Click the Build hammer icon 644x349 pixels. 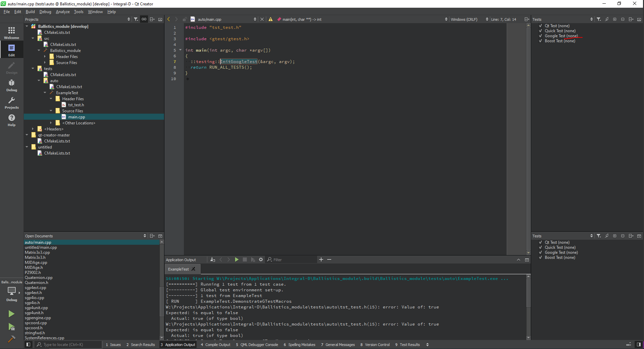[x=11, y=339]
